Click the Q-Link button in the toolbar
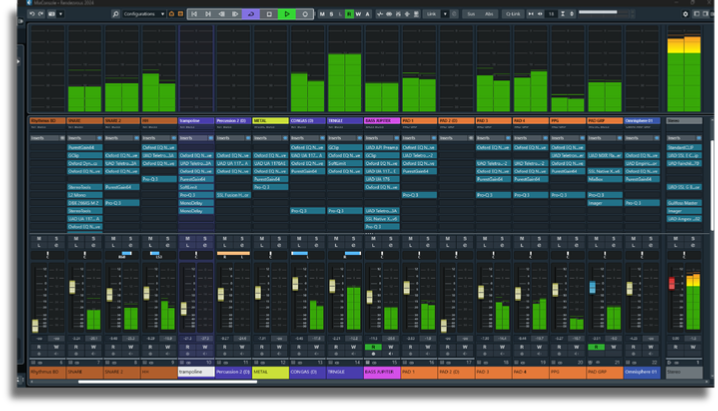 (513, 14)
